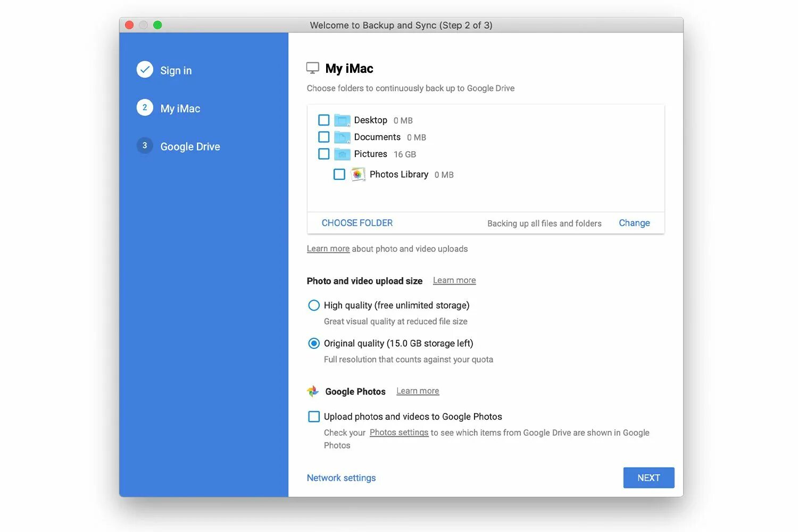798x532 pixels.
Task: Open Google Drive step in sidebar
Action: coord(190,147)
